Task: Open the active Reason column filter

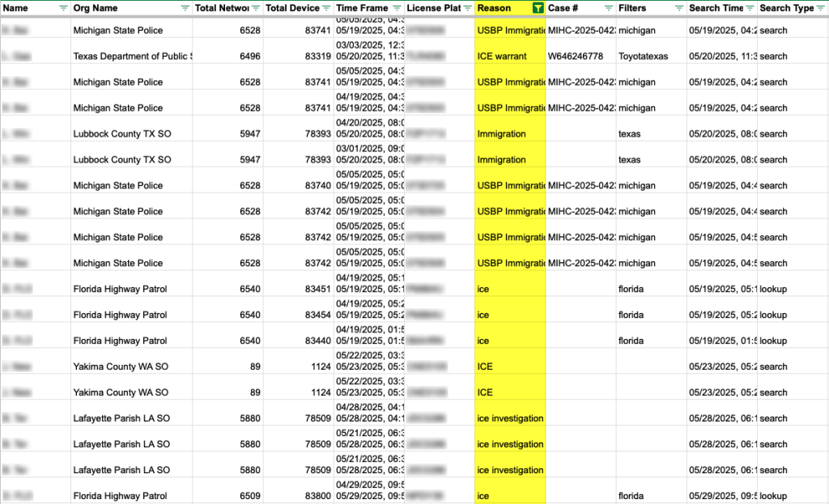Action: coord(538,8)
